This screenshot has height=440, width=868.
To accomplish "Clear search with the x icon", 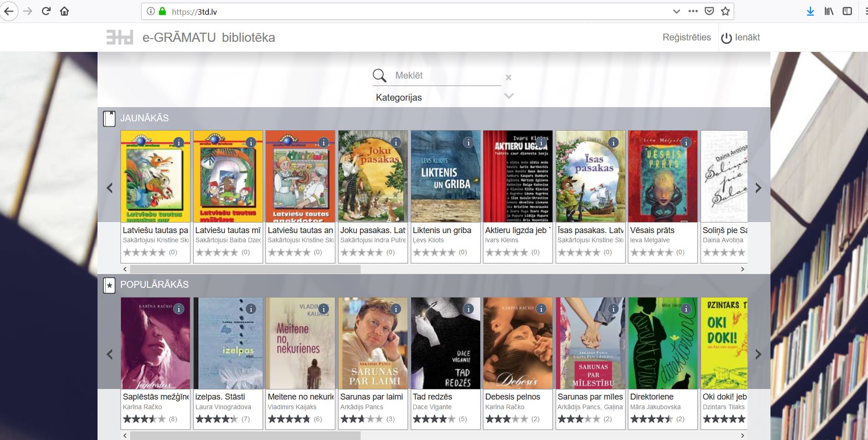I will click(508, 77).
